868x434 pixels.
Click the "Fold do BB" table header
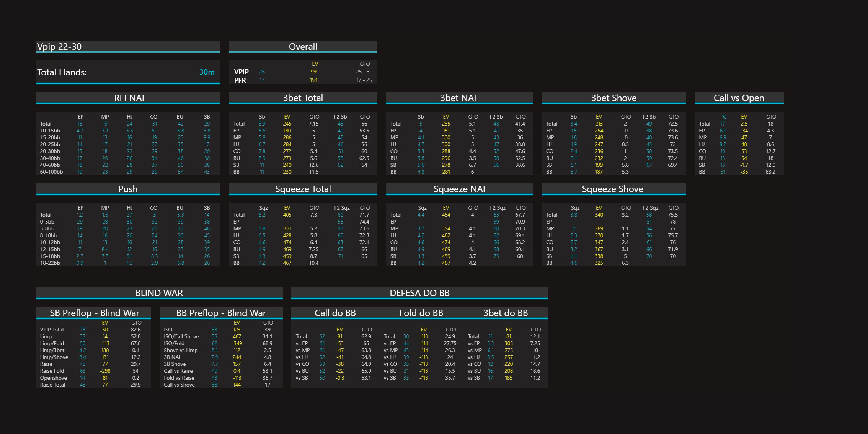(x=421, y=313)
